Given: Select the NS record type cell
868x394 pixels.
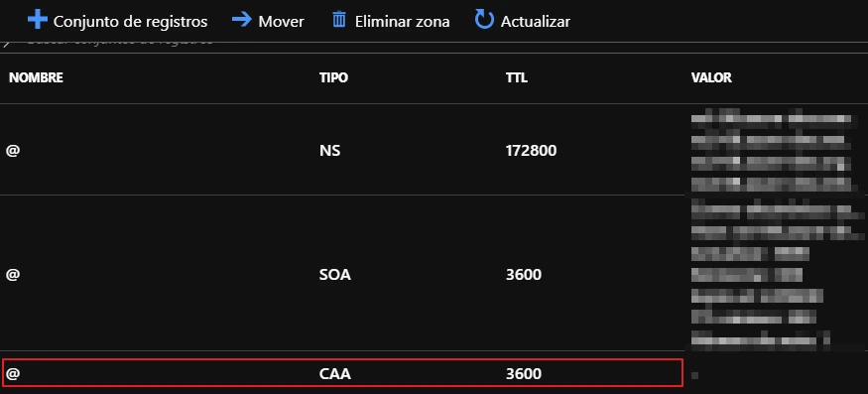Looking at the screenshot, I should 330,150.
